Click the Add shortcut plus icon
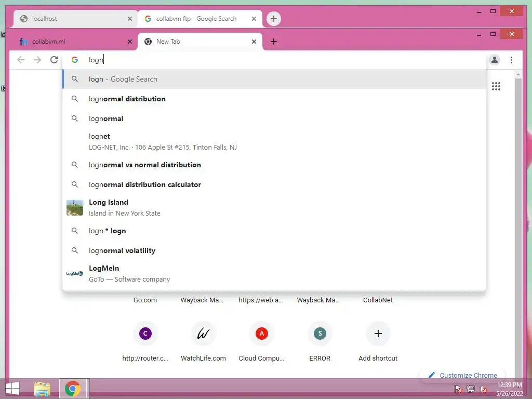 click(x=378, y=334)
